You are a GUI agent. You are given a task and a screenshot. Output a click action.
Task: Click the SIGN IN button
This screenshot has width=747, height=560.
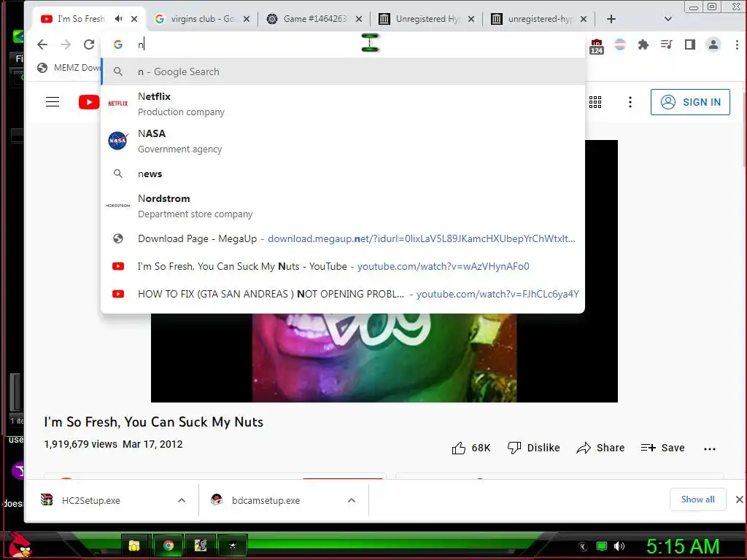[x=690, y=102]
